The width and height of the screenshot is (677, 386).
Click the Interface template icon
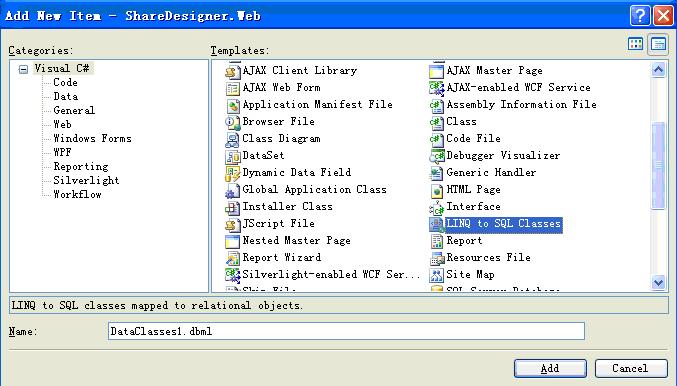pyautogui.click(x=437, y=208)
